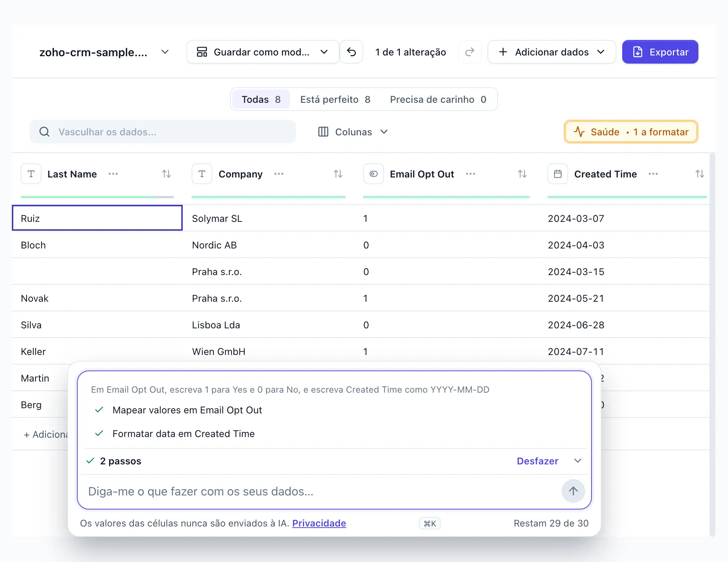Switch to the Está perfeito tab
The image size is (728, 562).
pos(335,99)
